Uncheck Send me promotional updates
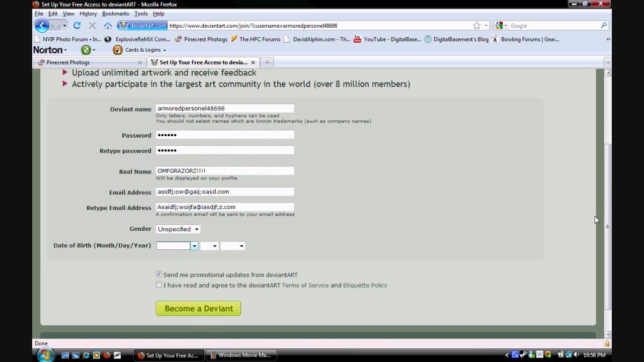This screenshot has height=362, width=644. pyautogui.click(x=159, y=275)
